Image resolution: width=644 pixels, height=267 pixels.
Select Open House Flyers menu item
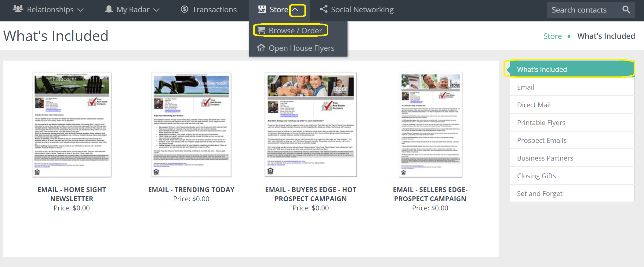(301, 48)
